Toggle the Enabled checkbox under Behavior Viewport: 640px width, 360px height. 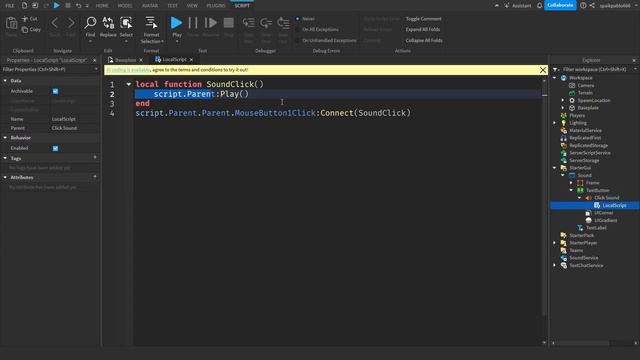coord(56,148)
